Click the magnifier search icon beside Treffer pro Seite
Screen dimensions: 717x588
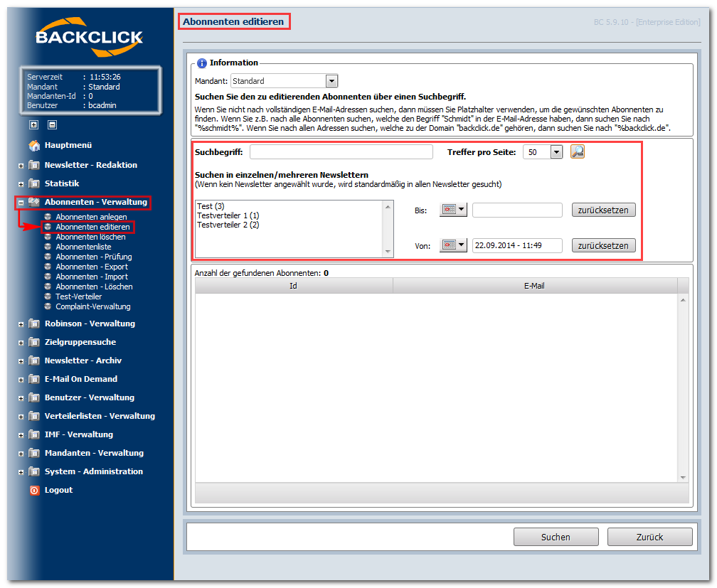(x=578, y=151)
